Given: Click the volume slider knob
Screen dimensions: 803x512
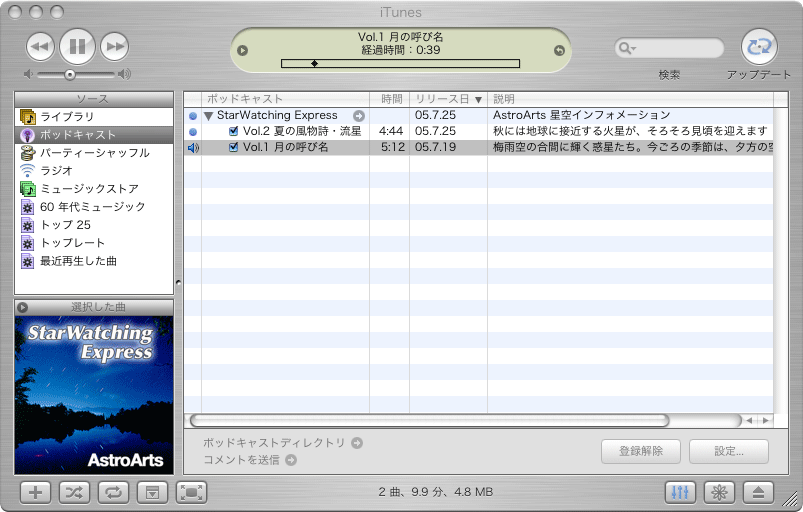Looking at the screenshot, I should 70,75.
